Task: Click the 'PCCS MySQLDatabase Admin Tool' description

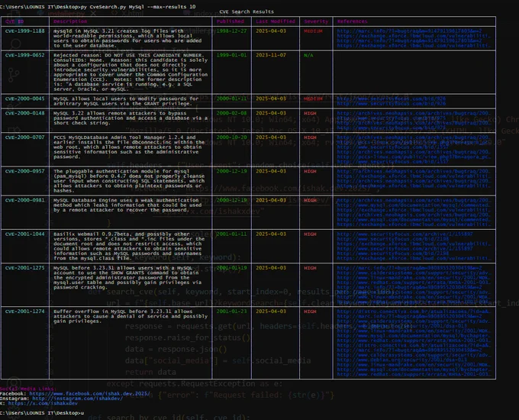Action: [x=129, y=147]
